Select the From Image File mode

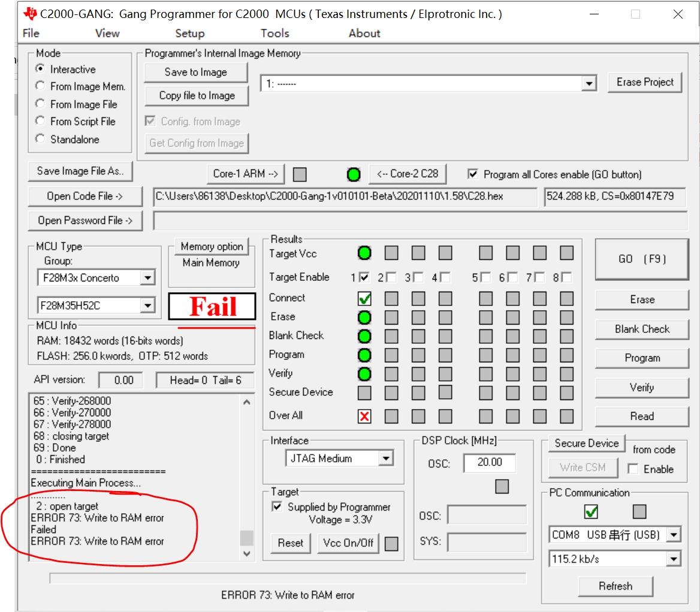click(40, 103)
